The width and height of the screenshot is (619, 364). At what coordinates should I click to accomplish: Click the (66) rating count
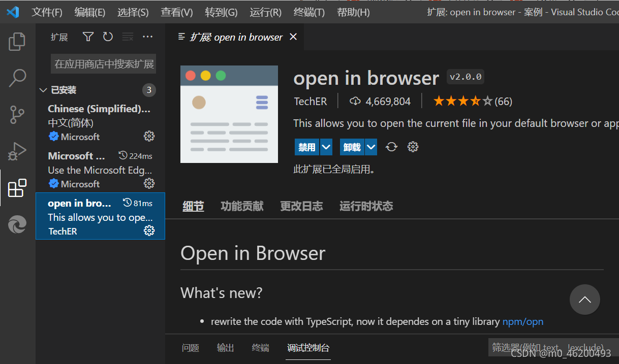pyautogui.click(x=503, y=102)
